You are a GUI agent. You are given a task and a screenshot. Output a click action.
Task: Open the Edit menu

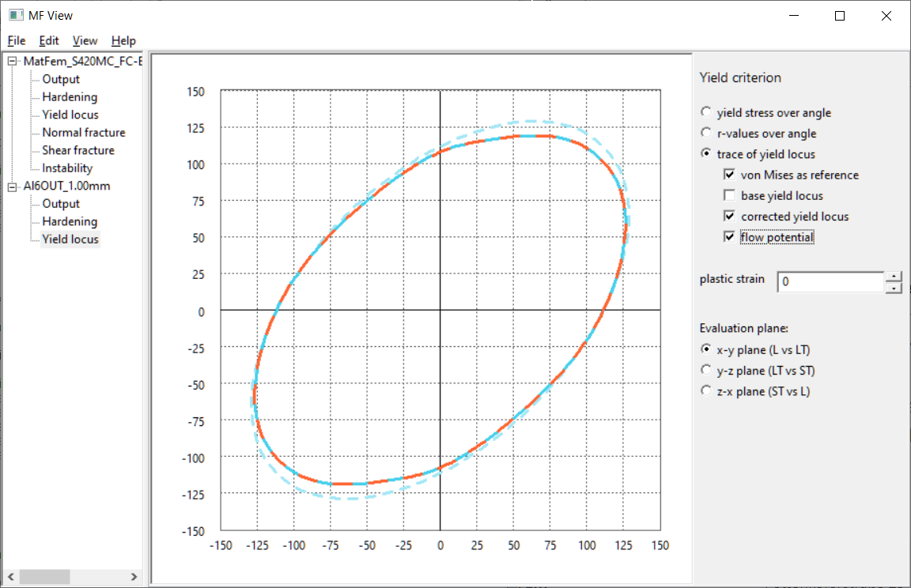click(49, 40)
